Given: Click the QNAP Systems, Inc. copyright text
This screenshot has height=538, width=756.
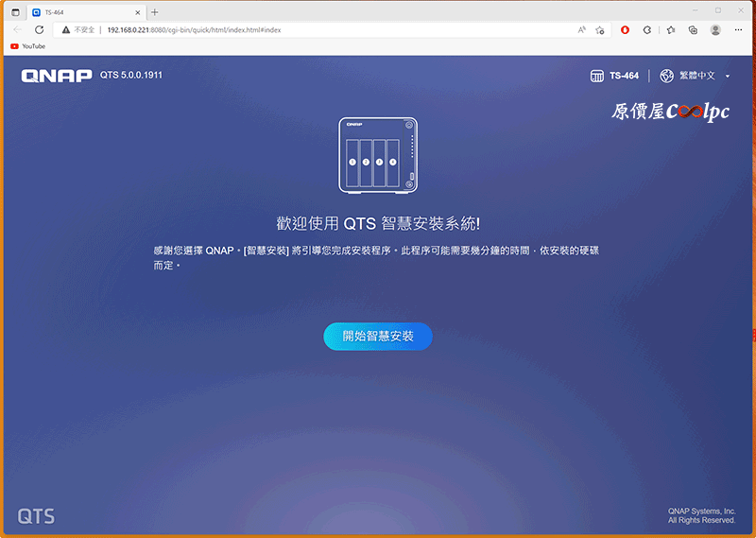Looking at the screenshot, I should click(701, 516).
